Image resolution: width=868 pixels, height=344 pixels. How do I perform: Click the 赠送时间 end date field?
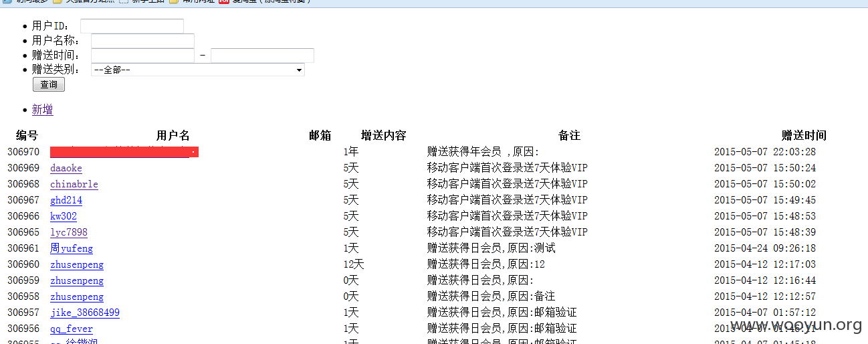click(262, 56)
